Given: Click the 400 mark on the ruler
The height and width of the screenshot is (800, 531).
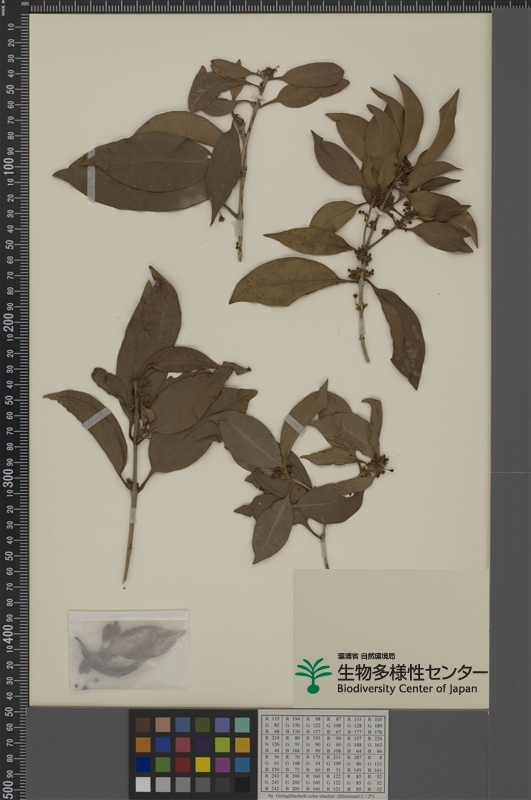Looking at the screenshot, I should [9, 633].
